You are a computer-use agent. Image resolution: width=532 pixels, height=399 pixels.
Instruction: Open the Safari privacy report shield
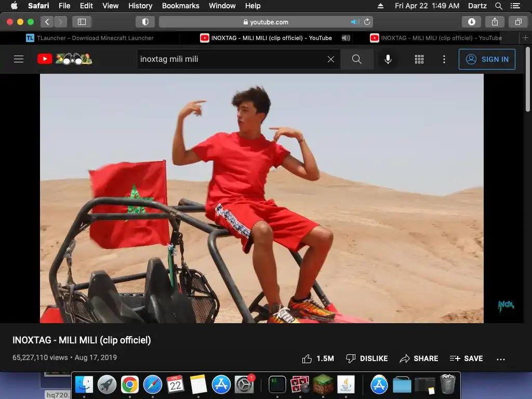[x=145, y=22]
